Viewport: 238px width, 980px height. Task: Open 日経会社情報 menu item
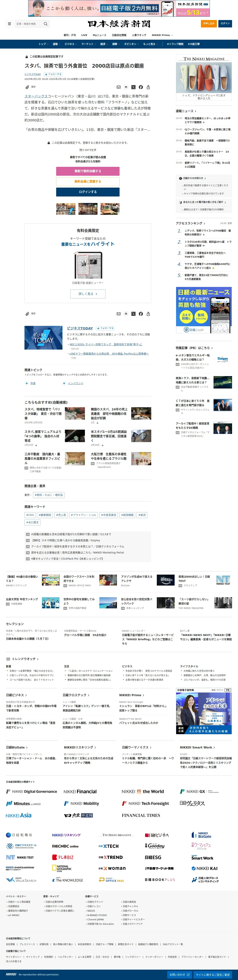[119, 35]
